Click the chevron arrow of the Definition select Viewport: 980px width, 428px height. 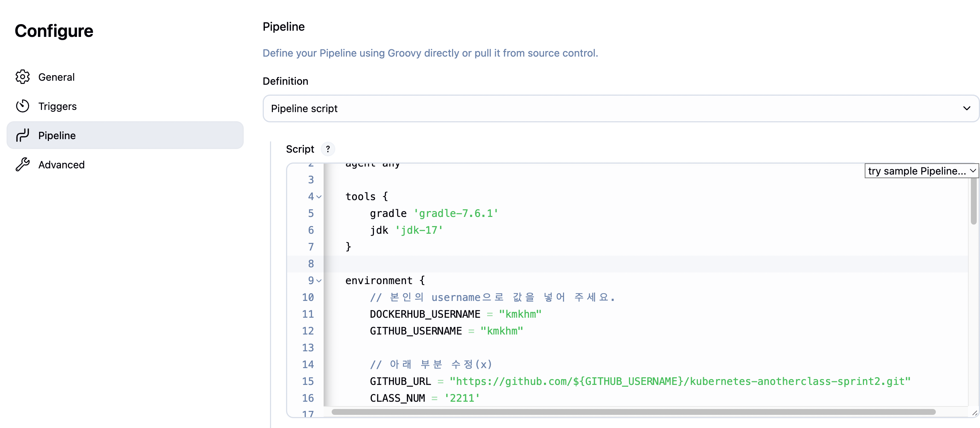[x=966, y=108]
